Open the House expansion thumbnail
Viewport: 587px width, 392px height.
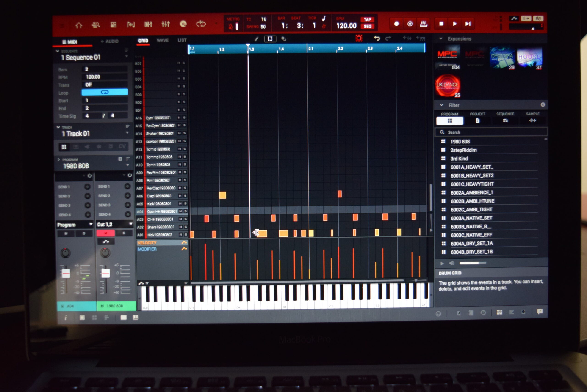click(x=529, y=58)
